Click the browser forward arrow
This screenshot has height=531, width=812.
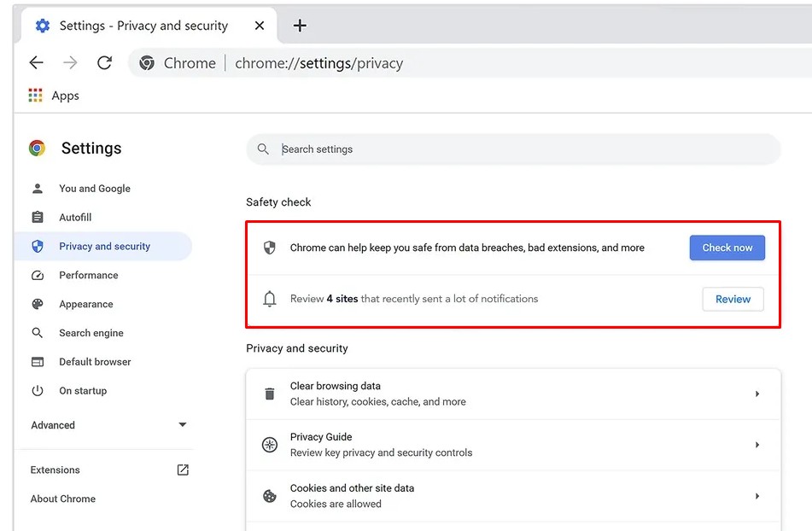coord(70,62)
